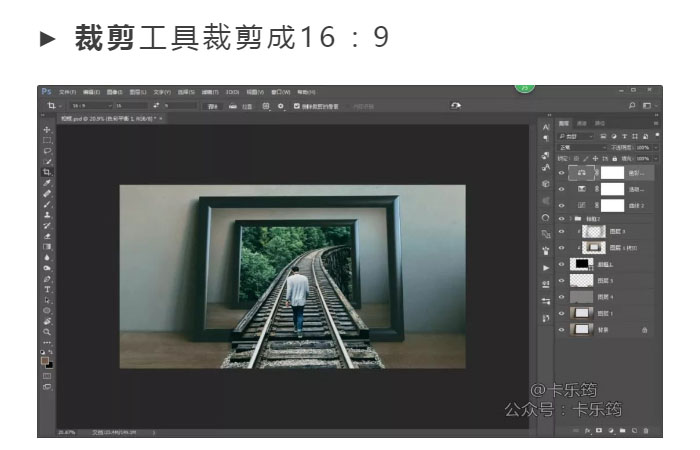Select the Lasso tool

point(47,151)
